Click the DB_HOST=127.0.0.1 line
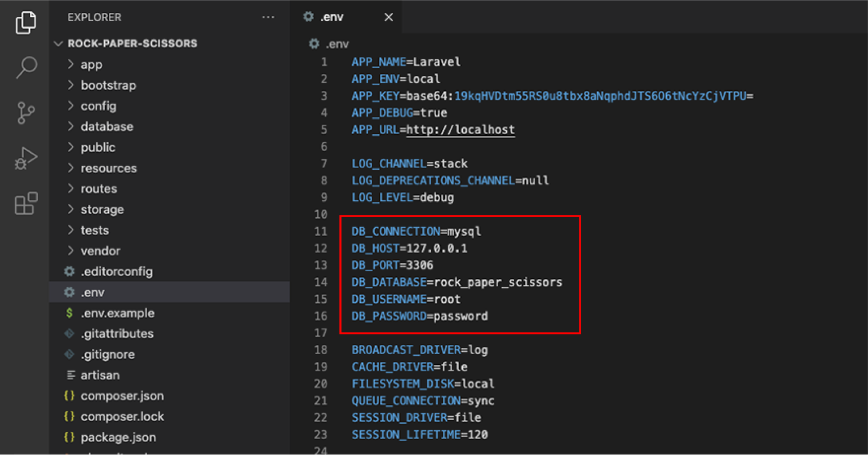Screen dimensions: 868x455 click(x=410, y=248)
